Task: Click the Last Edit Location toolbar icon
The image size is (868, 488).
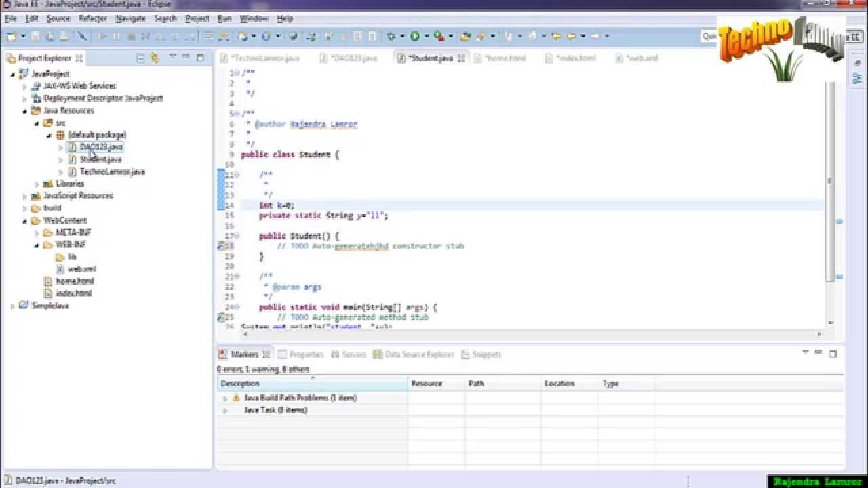Action: coord(556,36)
